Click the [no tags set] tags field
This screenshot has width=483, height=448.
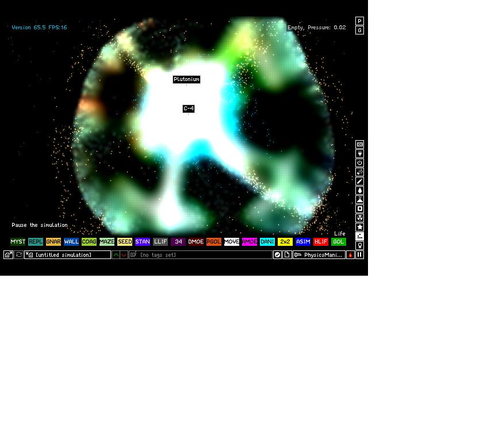tap(201, 255)
